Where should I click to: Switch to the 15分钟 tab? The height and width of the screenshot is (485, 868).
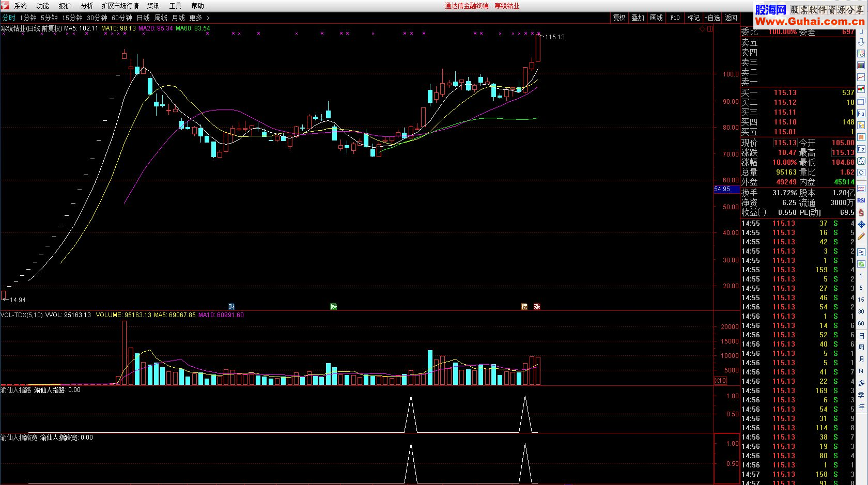[72, 18]
